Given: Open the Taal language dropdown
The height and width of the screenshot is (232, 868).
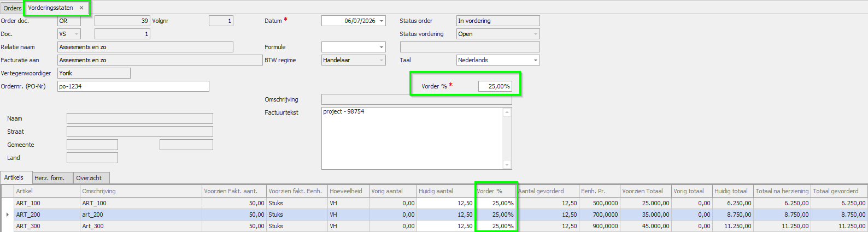Looking at the screenshot, I should point(535,60).
